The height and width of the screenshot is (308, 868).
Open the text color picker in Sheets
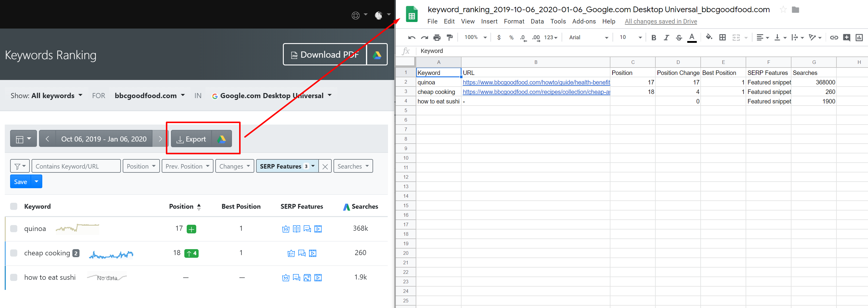[x=691, y=37]
